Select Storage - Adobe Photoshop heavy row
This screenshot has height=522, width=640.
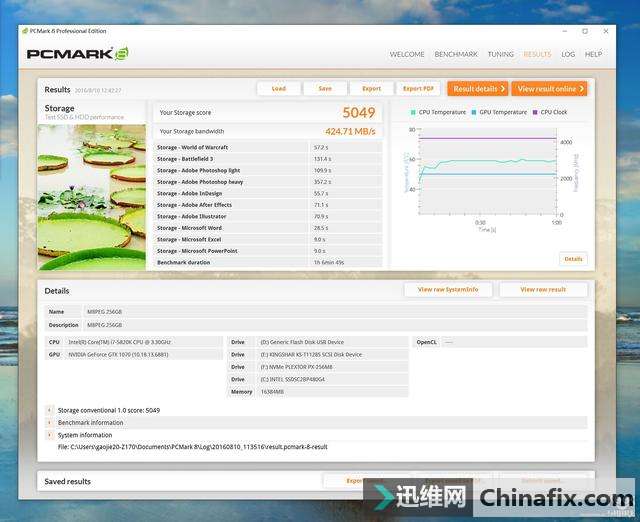(268, 182)
